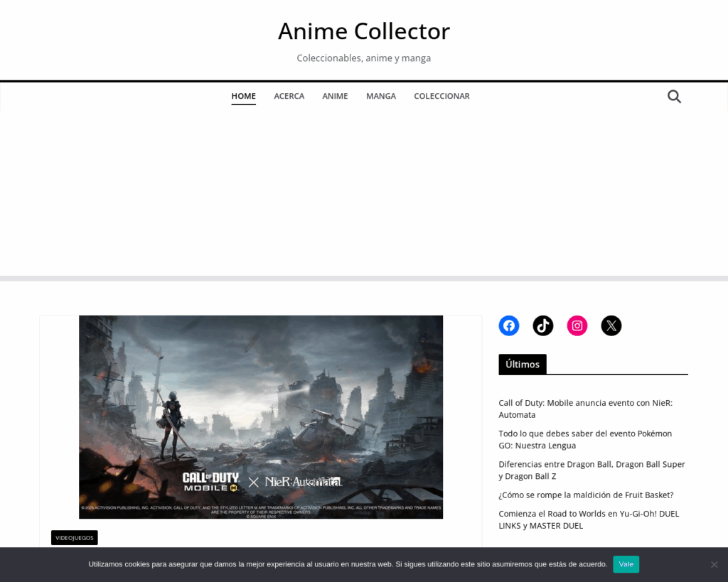728x582 pixels.
Task: Open the Facebook social icon
Action: (509, 325)
